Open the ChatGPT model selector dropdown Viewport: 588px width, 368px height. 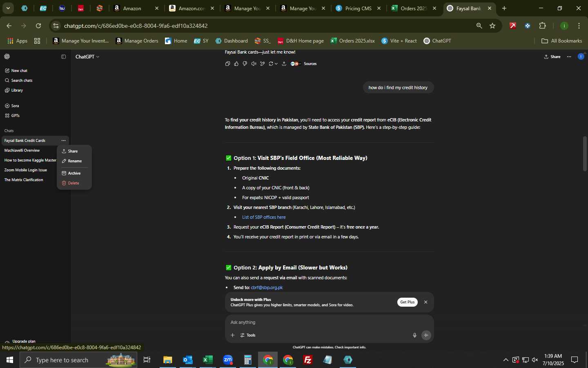click(87, 57)
